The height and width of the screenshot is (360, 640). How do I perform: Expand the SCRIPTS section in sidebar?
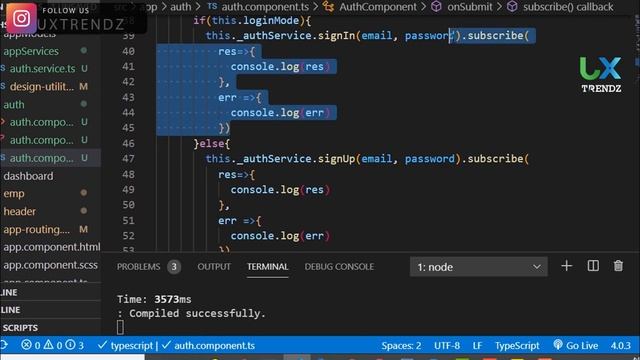pyautogui.click(x=20, y=328)
